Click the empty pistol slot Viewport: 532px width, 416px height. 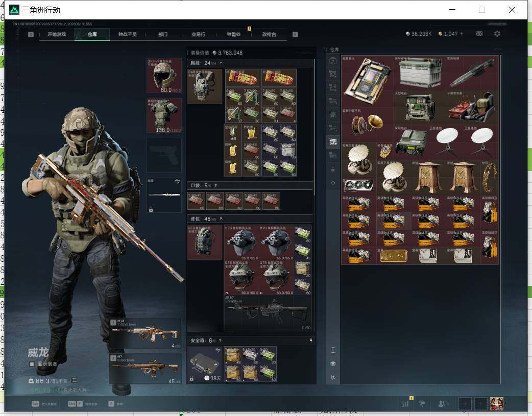click(x=164, y=155)
